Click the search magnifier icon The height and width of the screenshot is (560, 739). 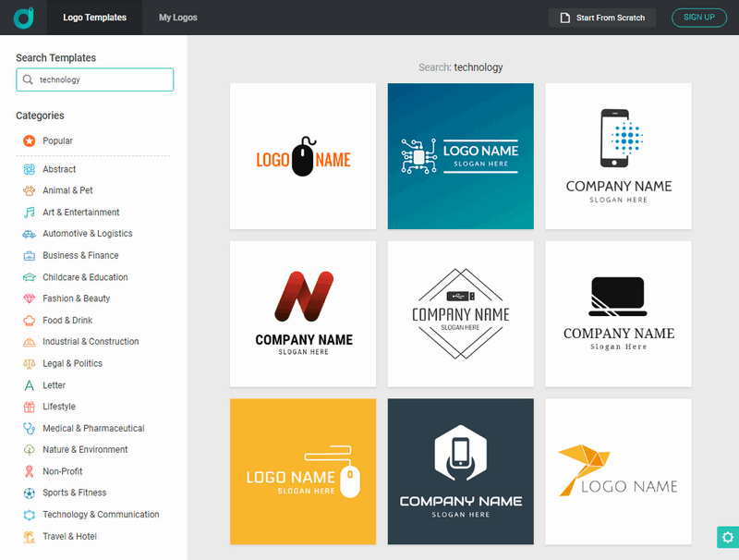28,80
